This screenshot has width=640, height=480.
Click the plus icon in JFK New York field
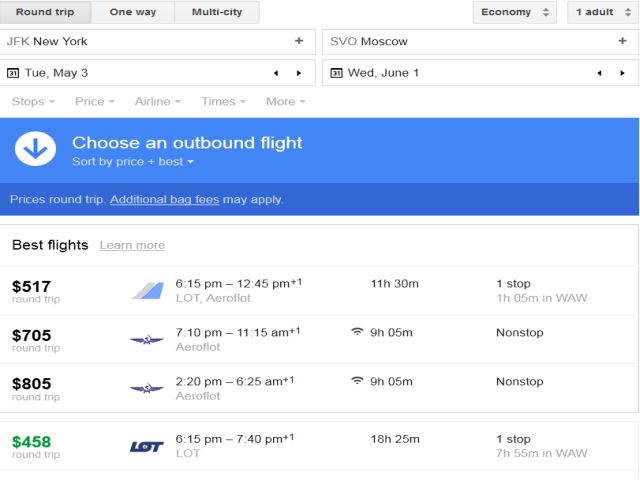298,41
